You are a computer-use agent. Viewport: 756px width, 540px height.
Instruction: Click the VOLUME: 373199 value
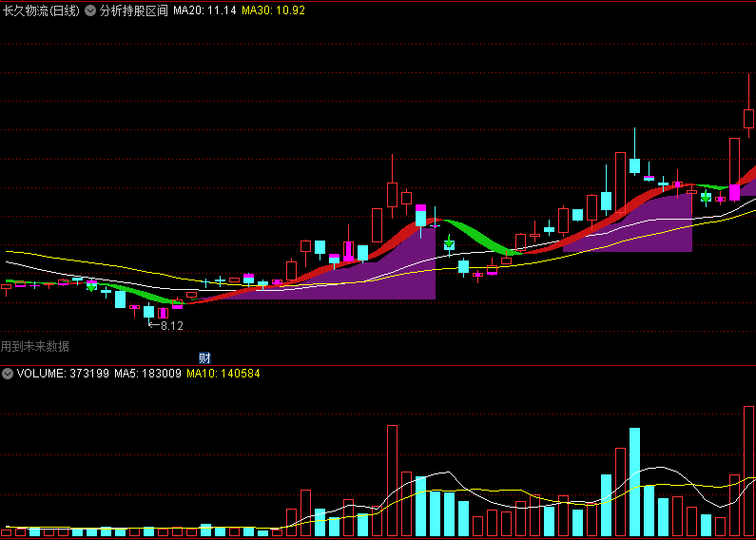tap(63, 374)
